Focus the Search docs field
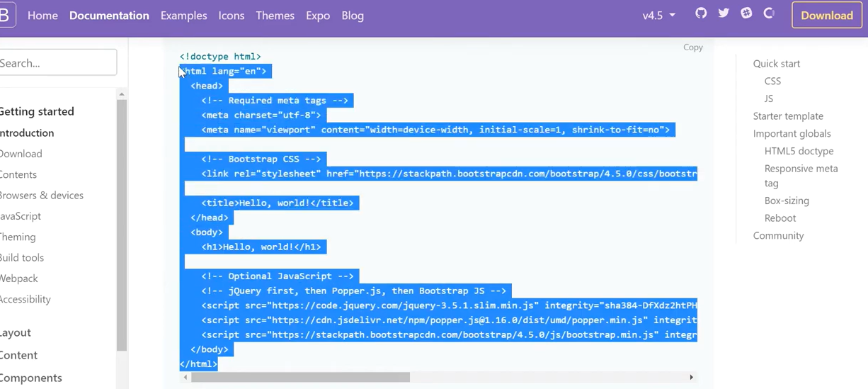This screenshot has height=389, width=868. pos(58,62)
